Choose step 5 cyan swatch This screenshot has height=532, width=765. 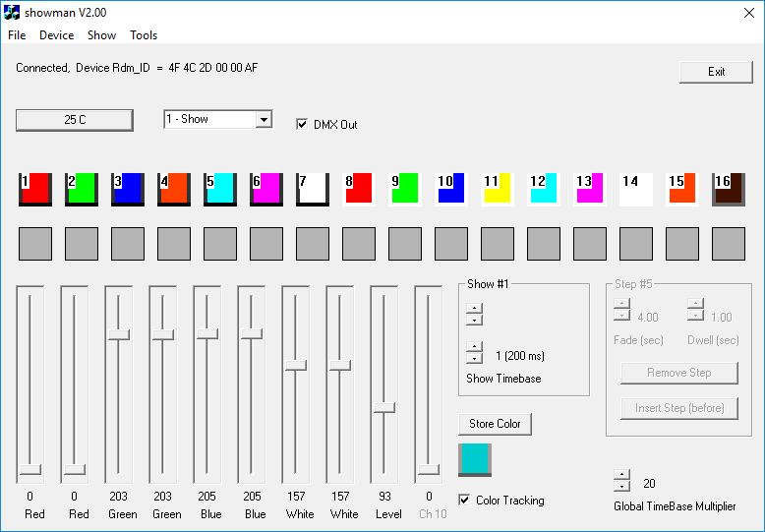(220, 189)
